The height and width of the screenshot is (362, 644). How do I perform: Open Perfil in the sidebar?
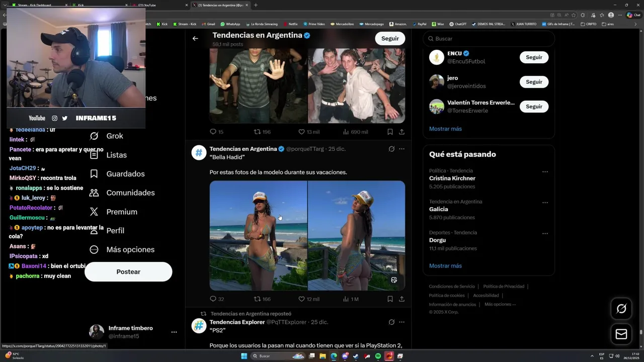coord(107,230)
